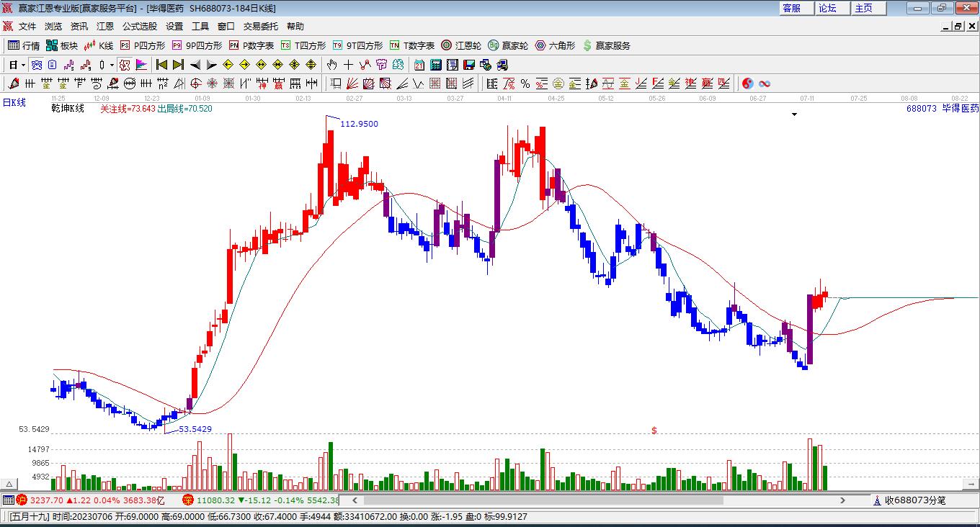Image resolution: width=980 pixels, height=527 pixels.
Task: Open the 浏览 menu
Action: [53, 27]
